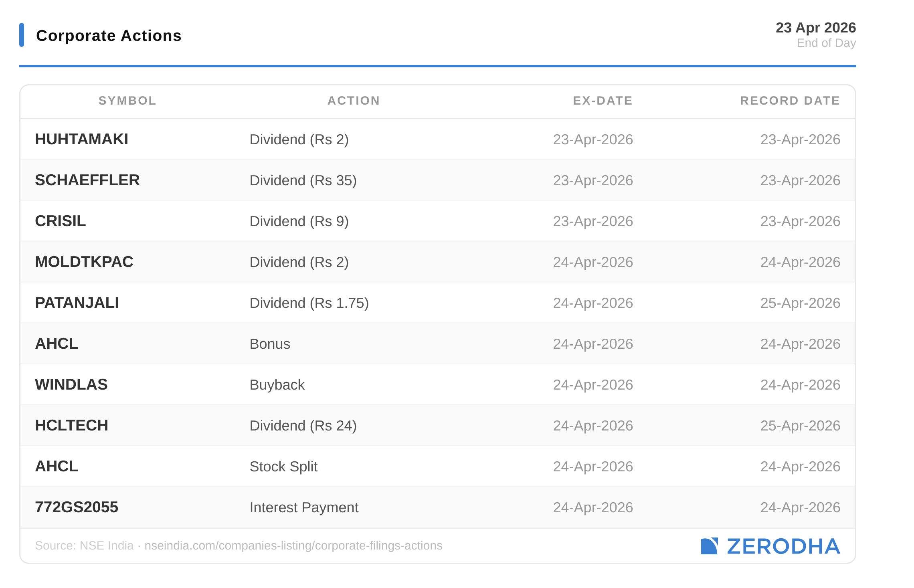Image resolution: width=914 pixels, height=588 pixels.
Task: Select HCLTECH Dividend (Rs 24) text
Action: tap(303, 426)
